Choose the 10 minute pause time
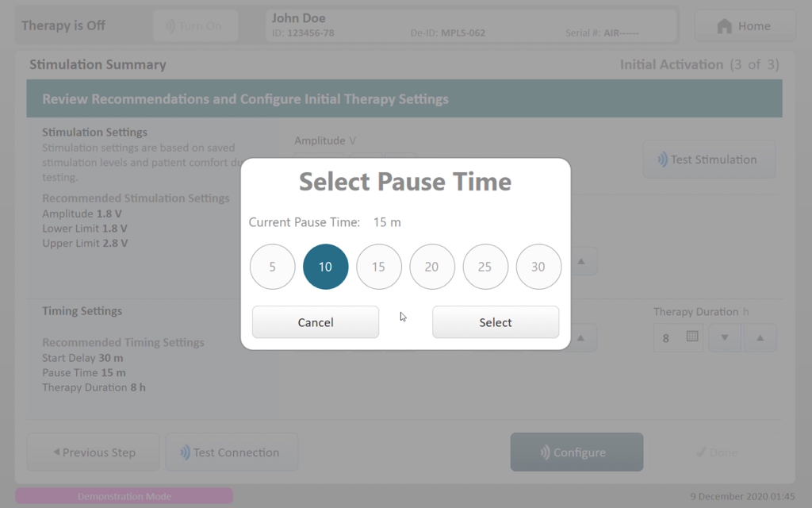The width and height of the screenshot is (812, 508). (325, 267)
